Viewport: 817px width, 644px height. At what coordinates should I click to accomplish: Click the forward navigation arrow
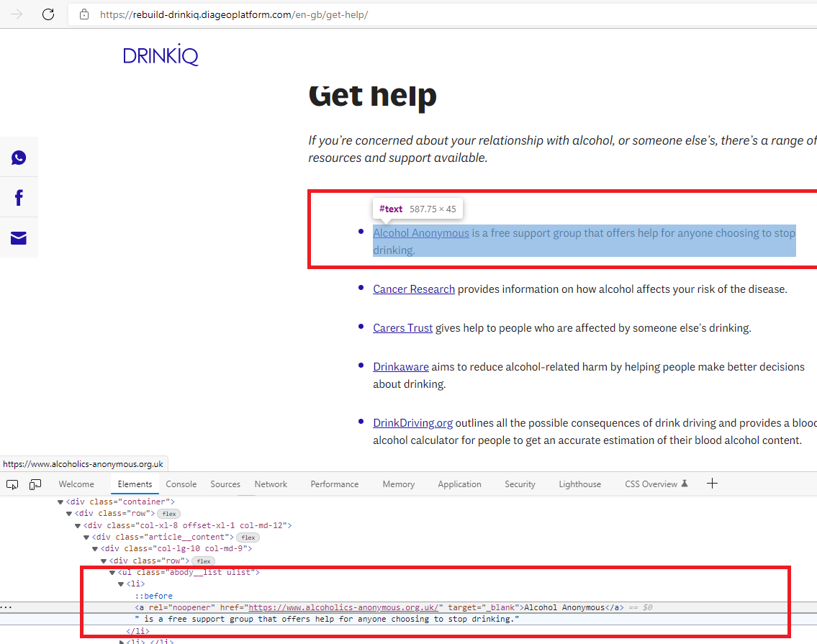[x=17, y=14]
